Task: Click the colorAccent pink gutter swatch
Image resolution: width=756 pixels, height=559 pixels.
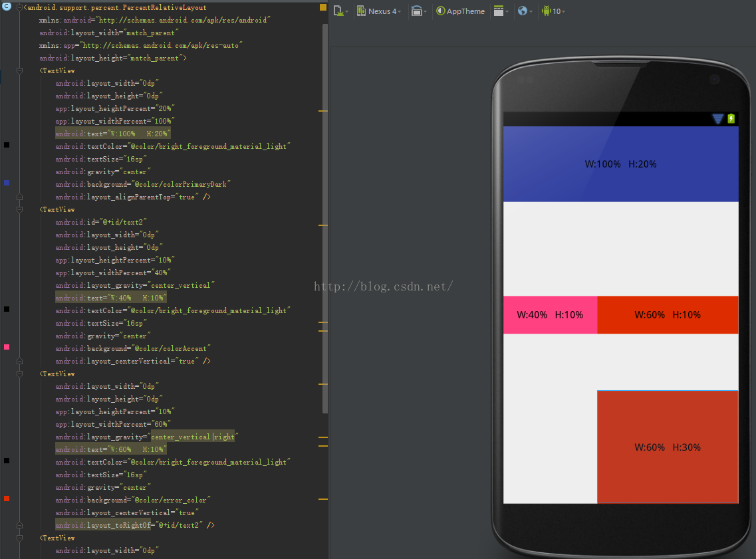Action: click(x=7, y=347)
